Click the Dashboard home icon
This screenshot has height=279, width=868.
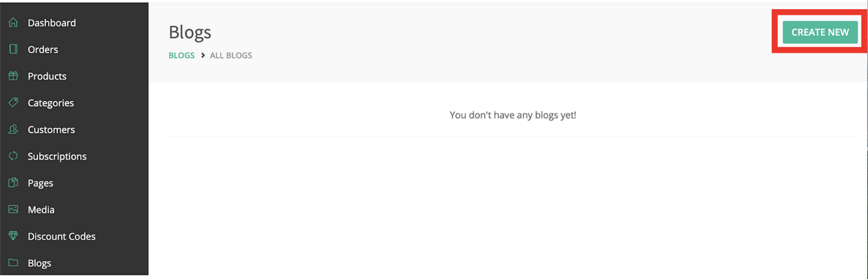13,23
